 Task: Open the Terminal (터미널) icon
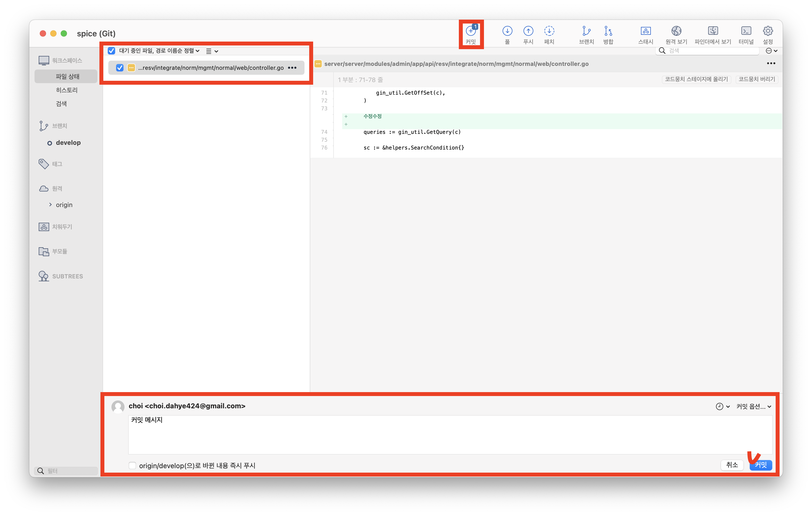pos(746,31)
